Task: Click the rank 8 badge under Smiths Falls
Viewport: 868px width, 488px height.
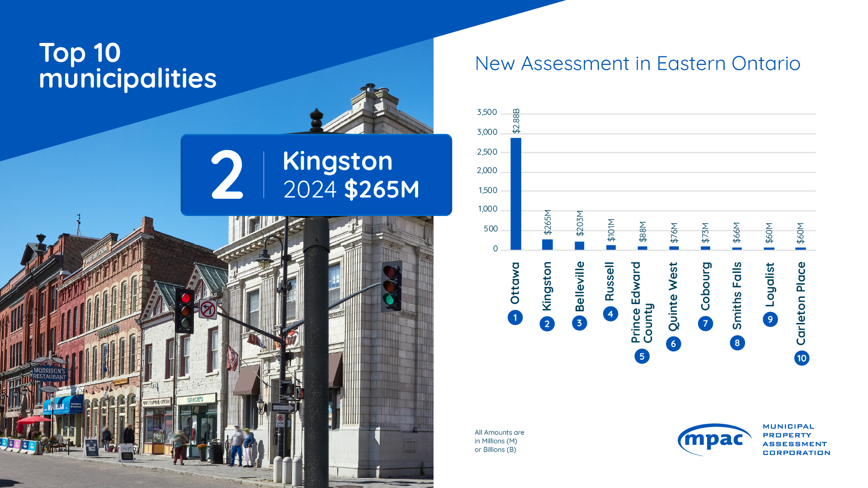Action: pos(737,343)
